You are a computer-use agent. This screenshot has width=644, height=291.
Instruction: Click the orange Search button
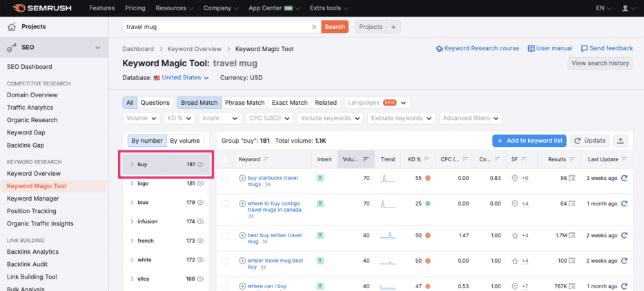coord(335,27)
